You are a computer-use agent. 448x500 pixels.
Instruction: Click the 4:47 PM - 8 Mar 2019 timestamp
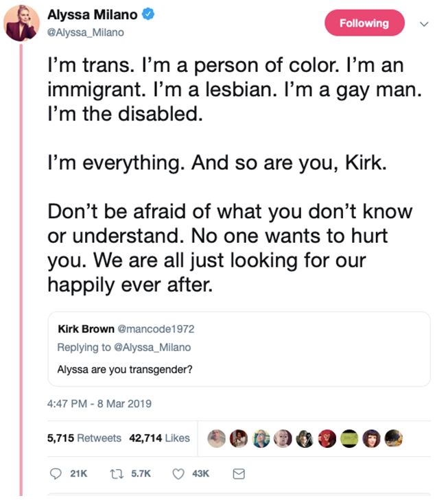99,403
